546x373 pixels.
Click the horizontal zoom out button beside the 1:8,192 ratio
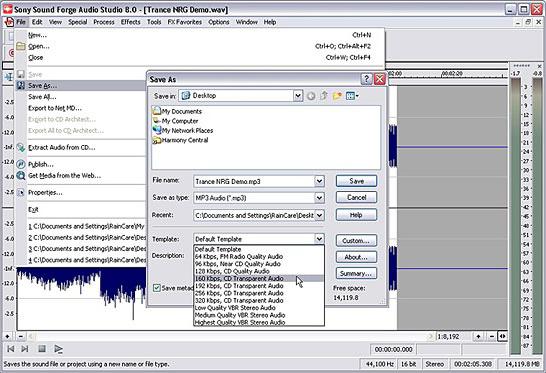pos(491,336)
